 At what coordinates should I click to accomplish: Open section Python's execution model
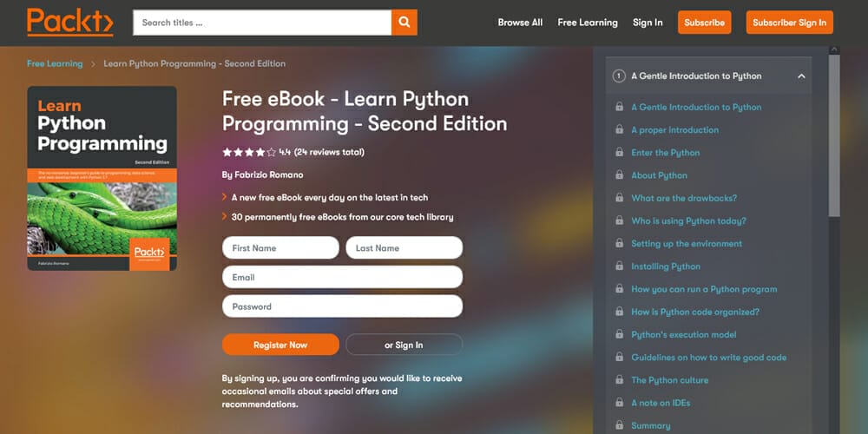tap(684, 334)
